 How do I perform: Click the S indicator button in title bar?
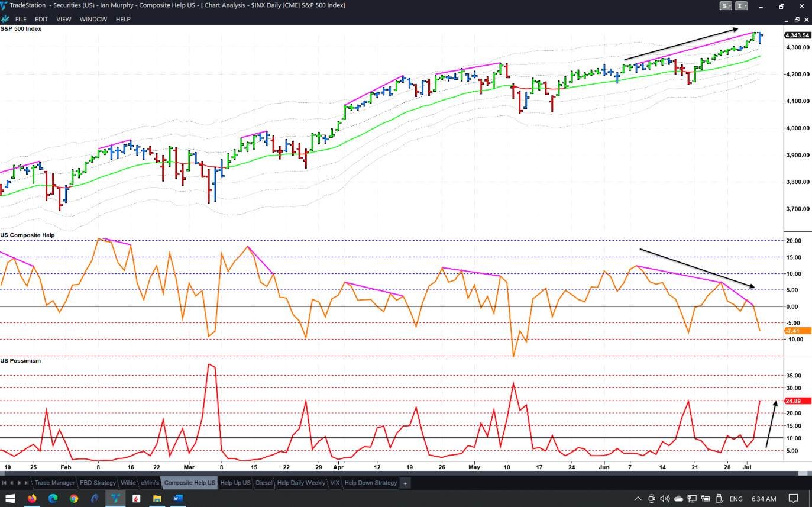coord(726,6)
